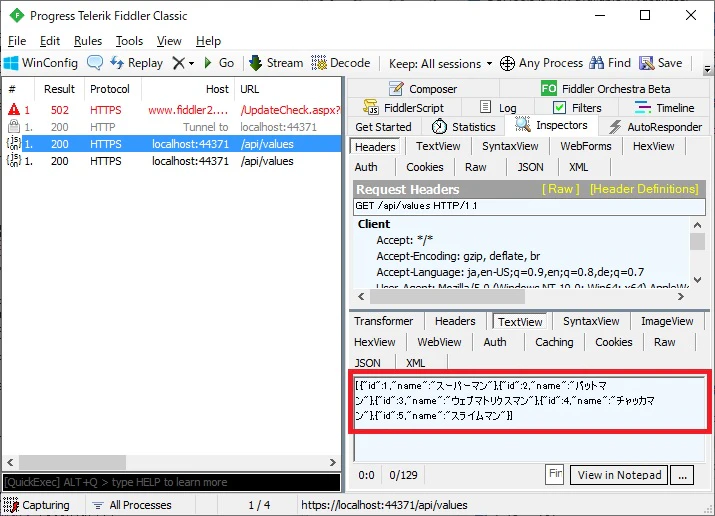Screen dimensions: 715x516
Task: Click the red warning icon on session 502
Action: click(x=14, y=109)
